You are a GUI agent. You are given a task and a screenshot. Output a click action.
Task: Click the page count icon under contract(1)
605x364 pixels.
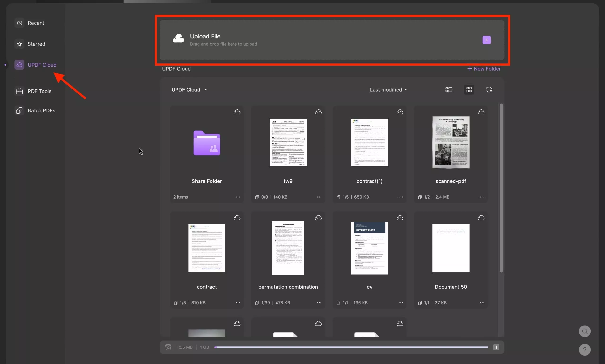[x=338, y=197]
